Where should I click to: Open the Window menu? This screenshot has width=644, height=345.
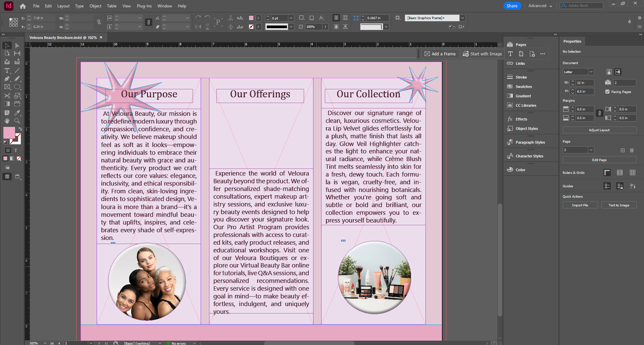point(165,6)
